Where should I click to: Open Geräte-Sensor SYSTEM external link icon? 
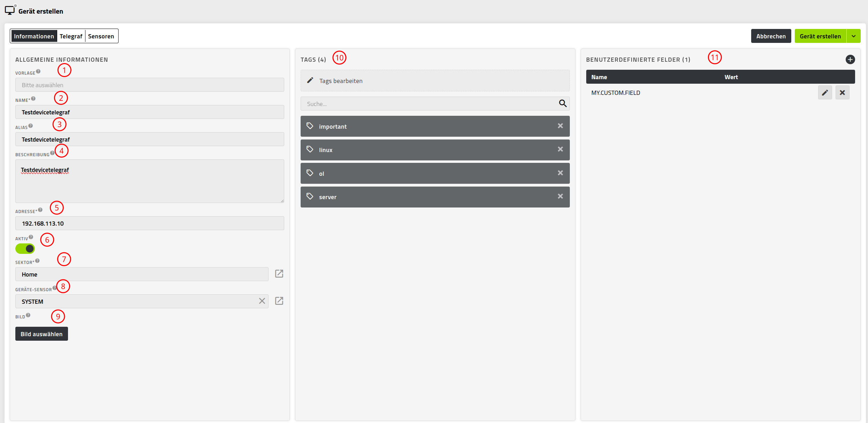[x=279, y=301]
